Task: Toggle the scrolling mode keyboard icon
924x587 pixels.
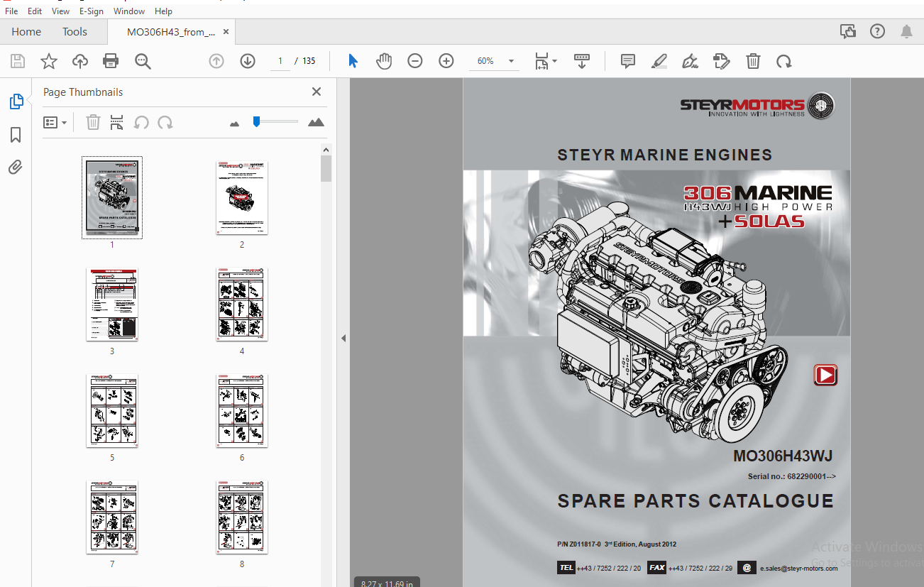Action: pyautogui.click(x=582, y=61)
